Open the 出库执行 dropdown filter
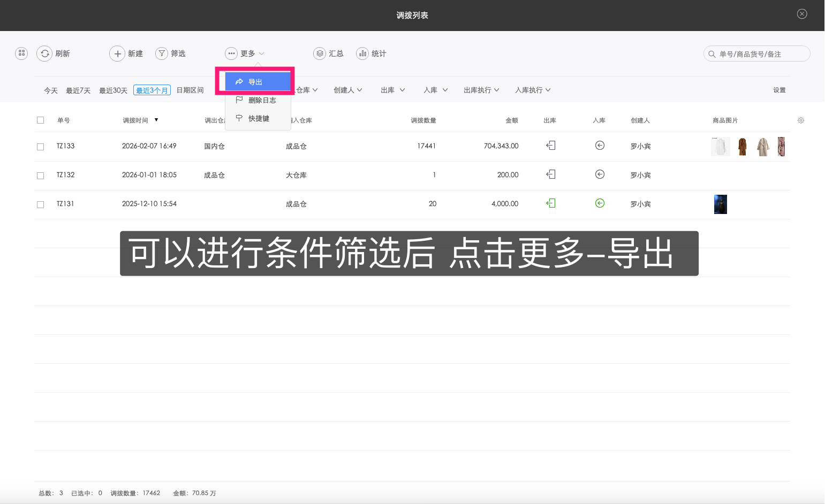This screenshot has height=504, width=825. click(x=481, y=89)
